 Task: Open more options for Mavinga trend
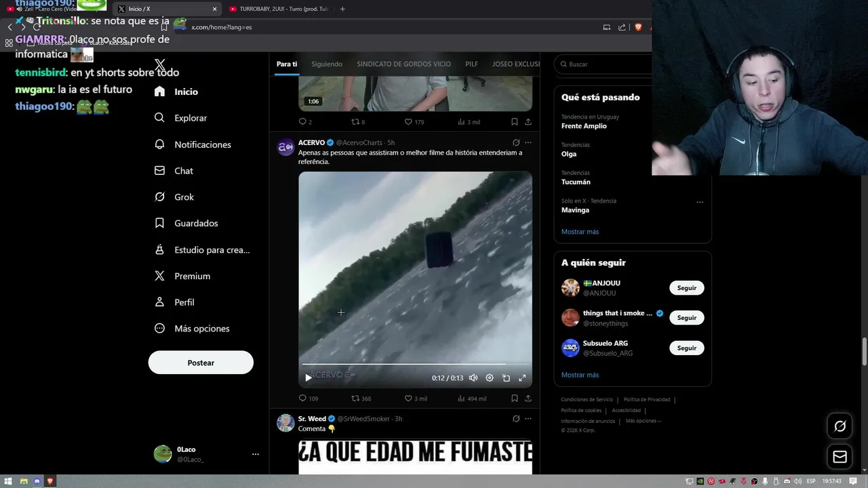[700, 202]
